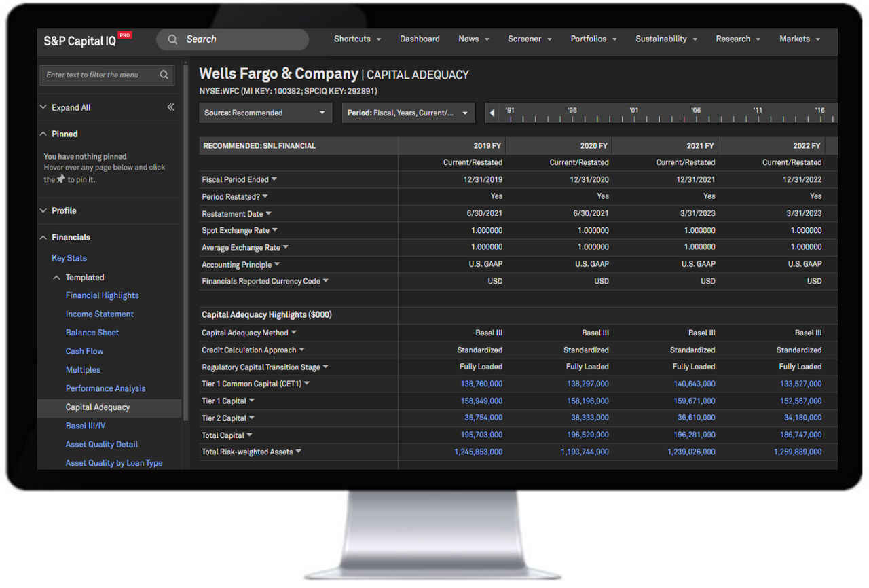Open Spot Exchange Rate row dropdown arrow
This screenshot has height=588, width=869.
pyautogui.click(x=275, y=230)
